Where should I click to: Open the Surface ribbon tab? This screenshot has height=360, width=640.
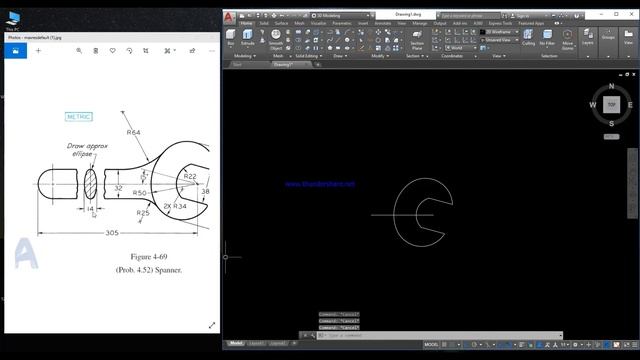281,23
